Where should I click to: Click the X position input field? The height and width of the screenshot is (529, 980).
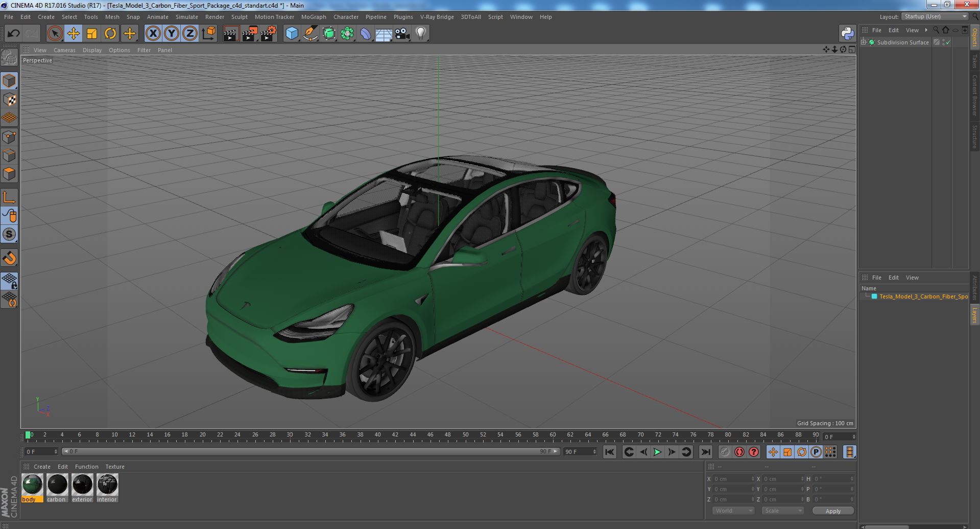733,479
